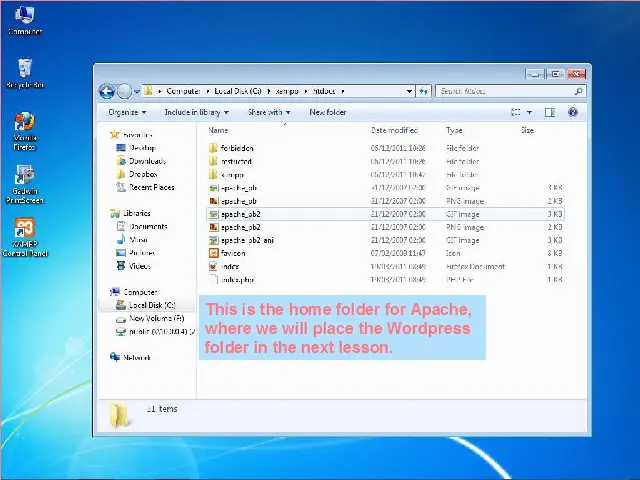Image resolution: width=640 pixels, height=480 pixels.
Task: Open the Include in library menu
Action: pos(196,112)
